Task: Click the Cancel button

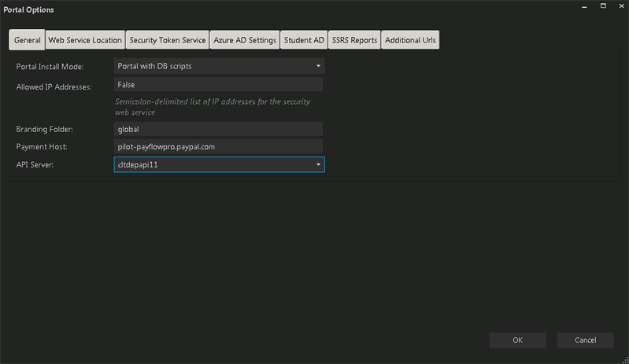Action: point(585,340)
